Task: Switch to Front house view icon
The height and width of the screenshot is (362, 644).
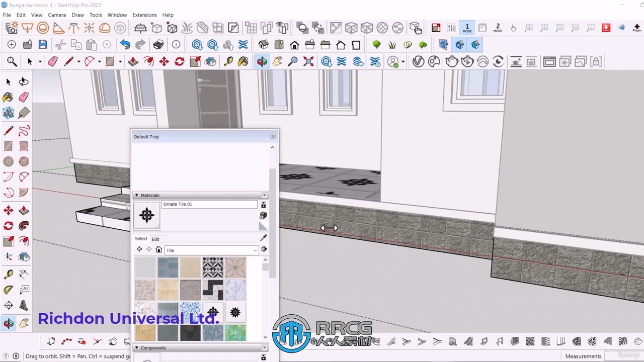Action: [294, 45]
